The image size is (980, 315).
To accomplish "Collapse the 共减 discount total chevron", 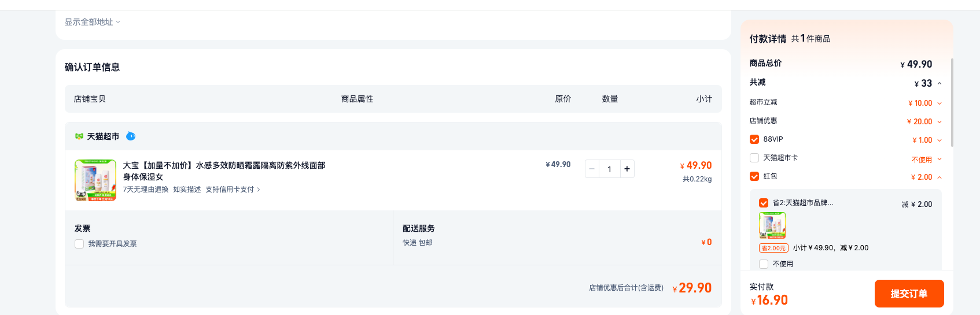I will tap(940, 83).
